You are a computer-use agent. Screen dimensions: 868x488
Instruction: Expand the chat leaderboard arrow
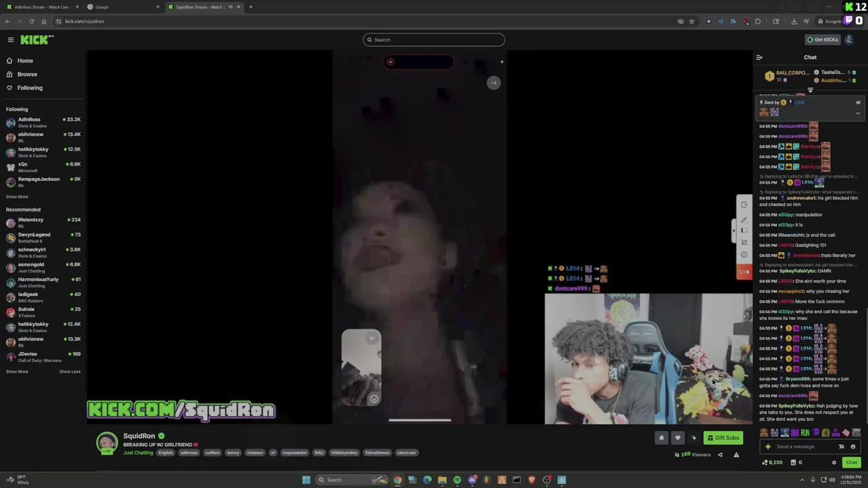810,90
